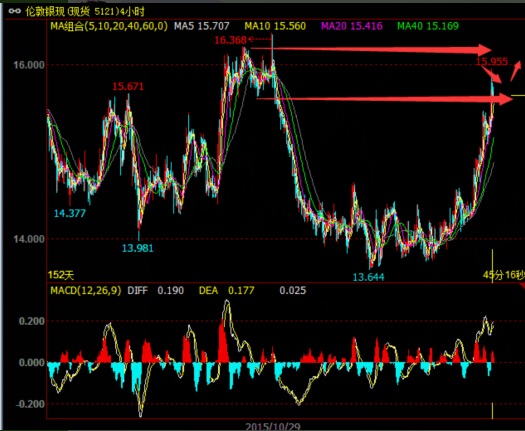Click the 0.200 MACD axis label

point(31,321)
